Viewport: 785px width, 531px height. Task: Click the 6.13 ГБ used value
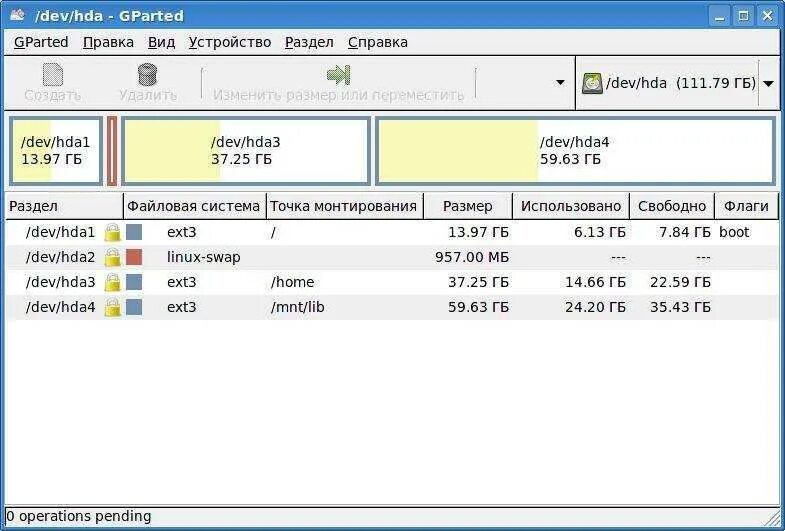point(600,232)
